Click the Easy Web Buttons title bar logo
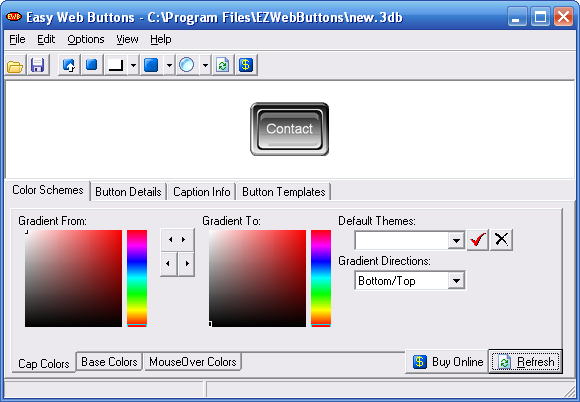Viewport: 580px width, 402px height. 14,17
